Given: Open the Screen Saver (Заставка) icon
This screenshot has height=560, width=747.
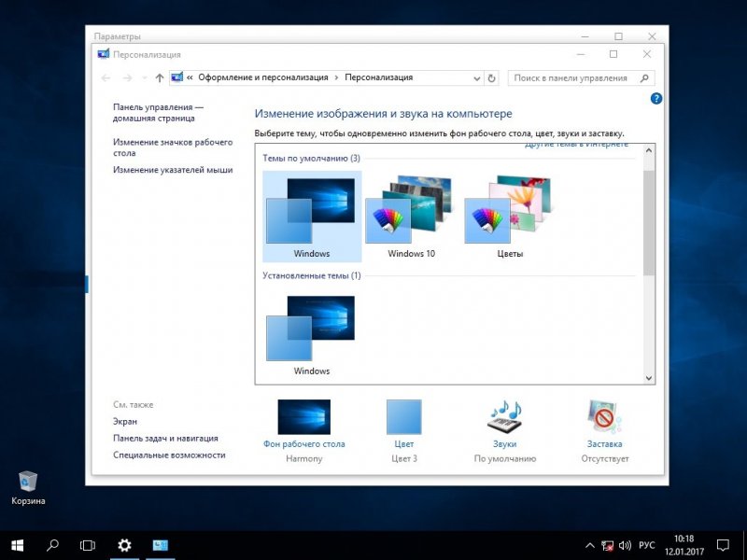Looking at the screenshot, I should [604, 416].
